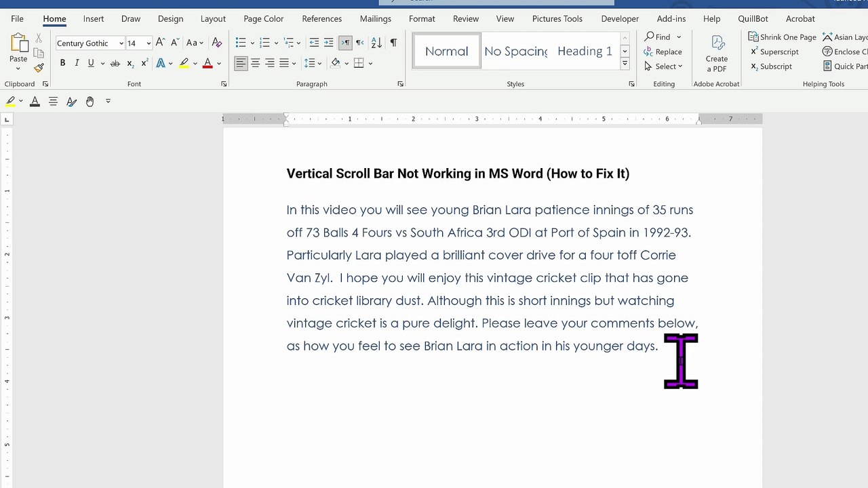
Task: Apply the Heading 1 style
Action: pos(585,52)
